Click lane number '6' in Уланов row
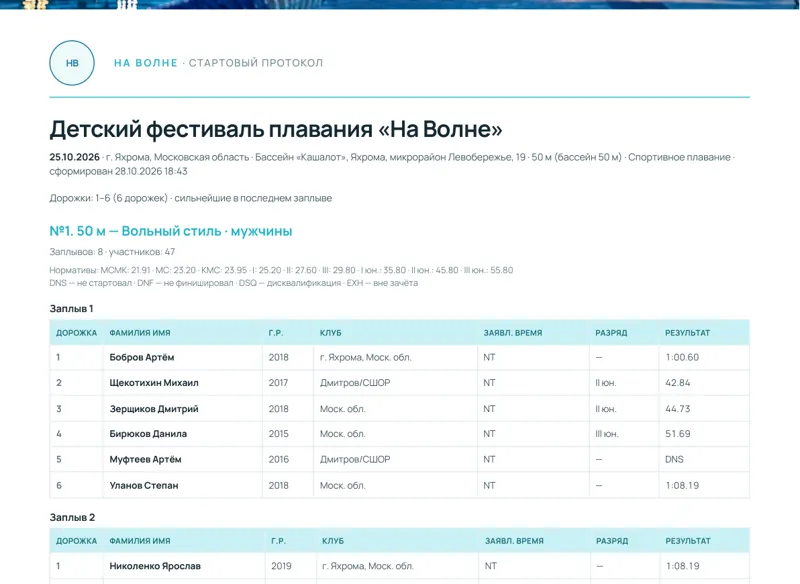The height and width of the screenshot is (584, 800). (59, 485)
